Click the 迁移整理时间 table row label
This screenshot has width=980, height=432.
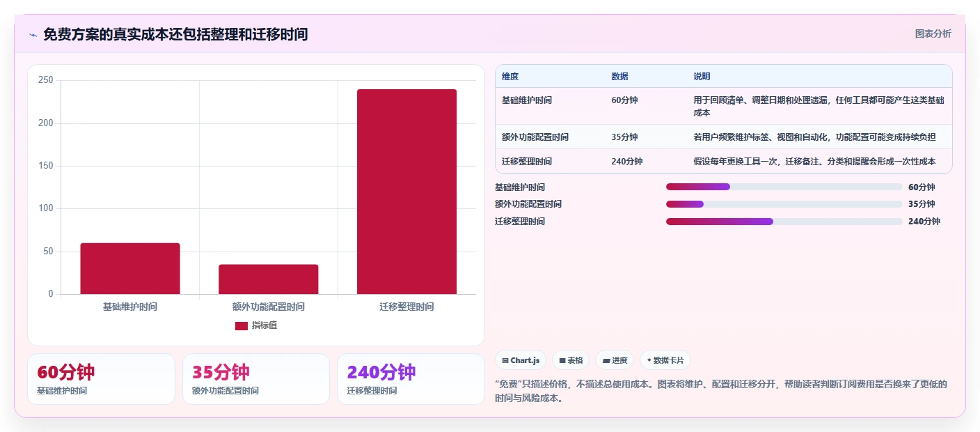click(527, 162)
